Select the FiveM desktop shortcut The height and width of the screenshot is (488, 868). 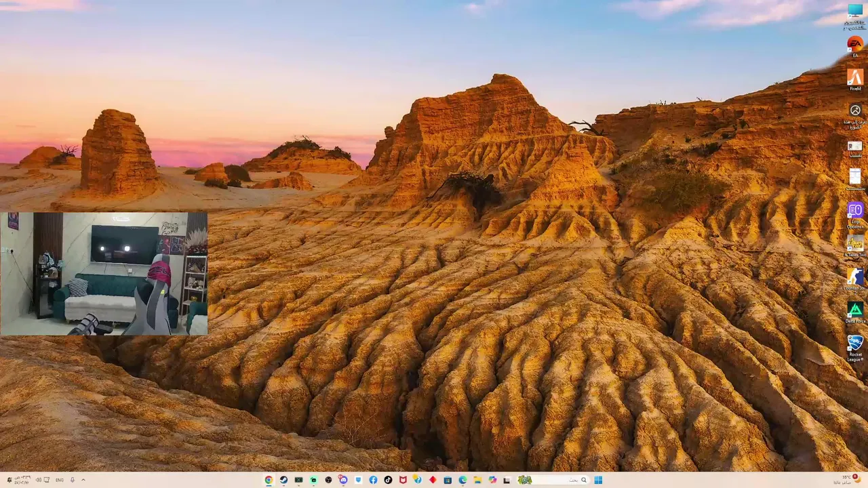coord(855,80)
